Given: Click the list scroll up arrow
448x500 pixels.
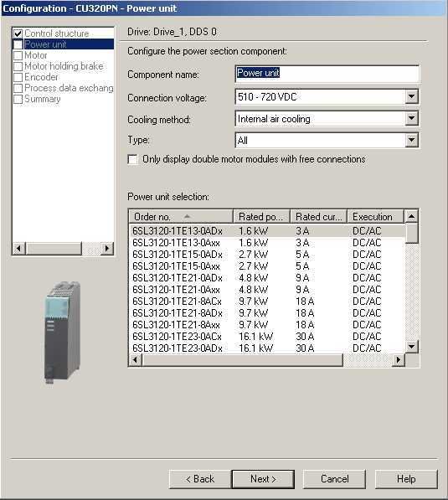Looking at the screenshot, I should [x=411, y=217].
